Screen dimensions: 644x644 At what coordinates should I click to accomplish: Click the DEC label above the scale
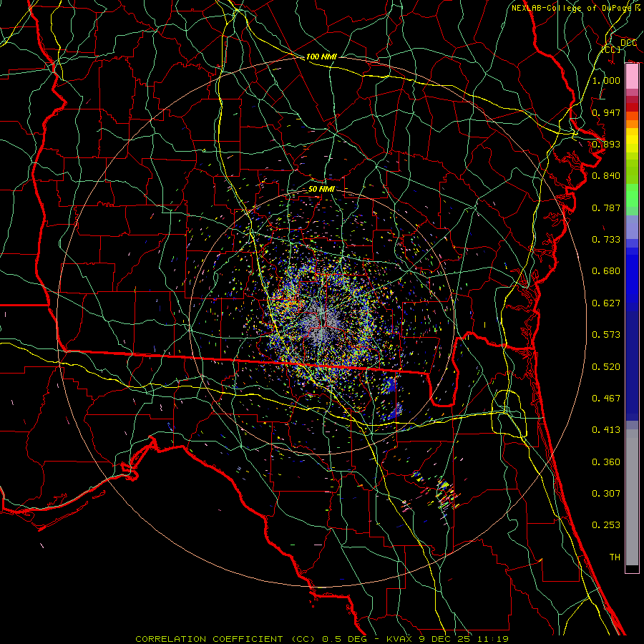pyautogui.click(x=629, y=43)
